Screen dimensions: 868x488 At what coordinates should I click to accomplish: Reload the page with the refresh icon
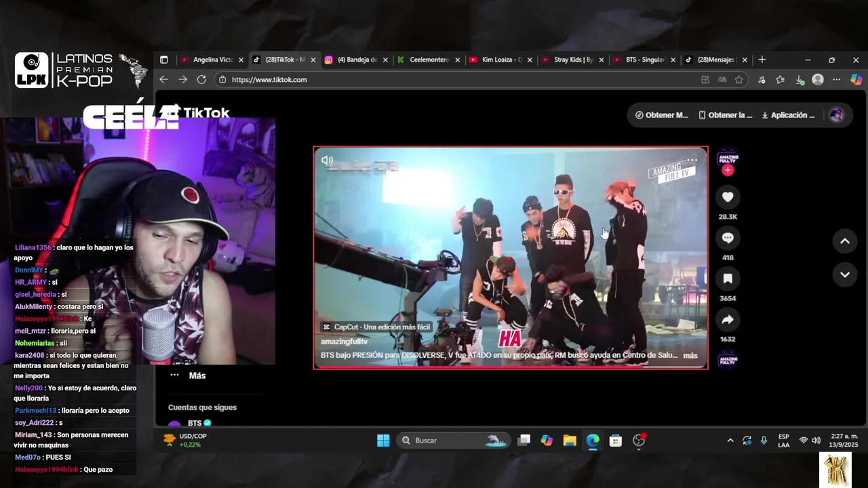pyautogui.click(x=201, y=79)
